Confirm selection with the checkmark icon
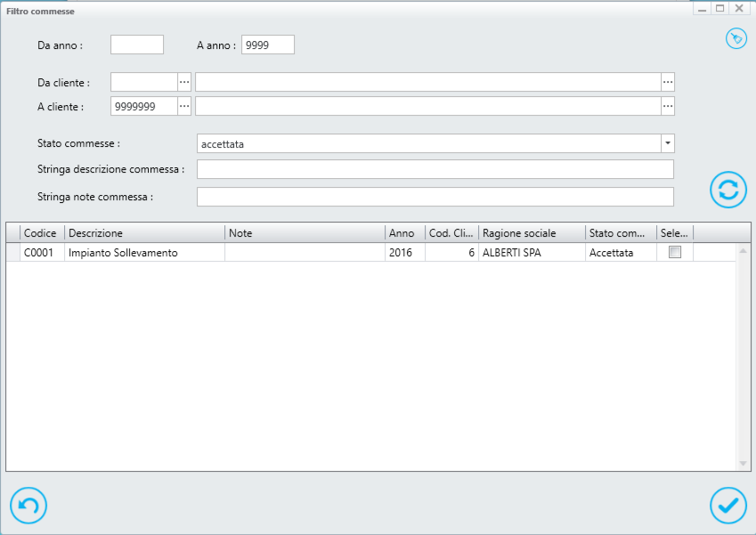The height and width of the screenshot is (535, 756). [x=728, y=506]
